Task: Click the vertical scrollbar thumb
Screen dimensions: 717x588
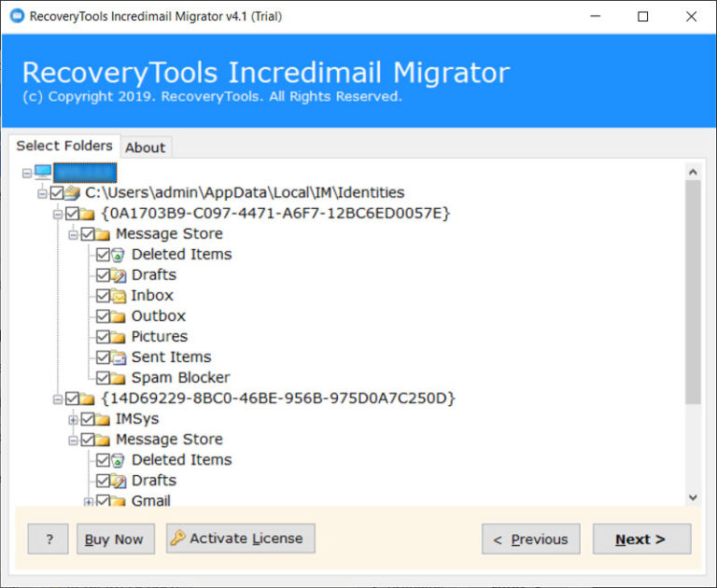Action: (693, 292)
